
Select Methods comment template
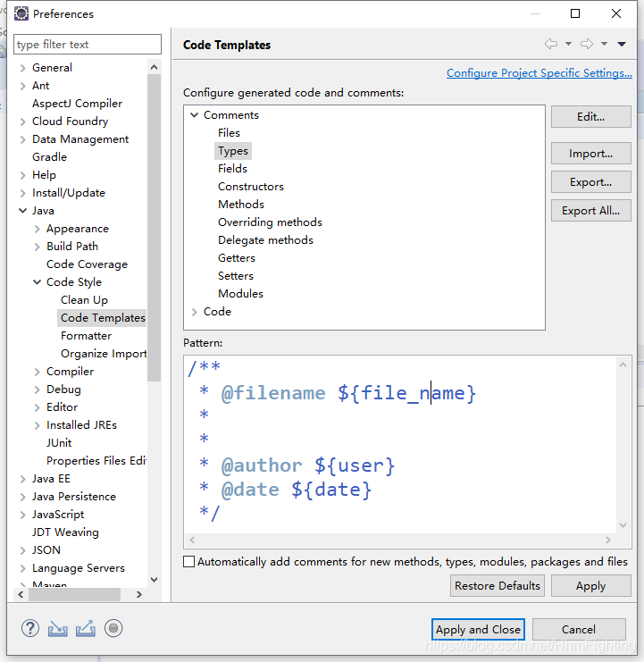click(x=241, y=205)
